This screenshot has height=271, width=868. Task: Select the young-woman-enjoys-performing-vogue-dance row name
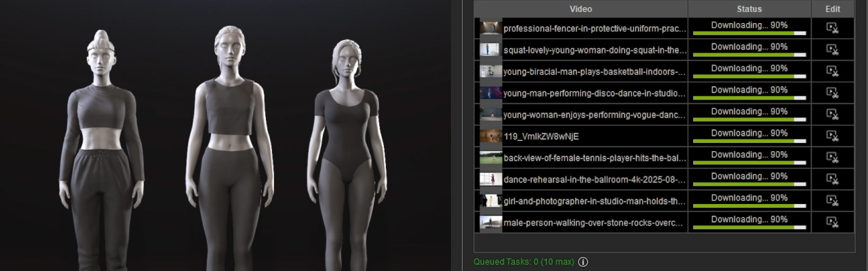point(594,114)
